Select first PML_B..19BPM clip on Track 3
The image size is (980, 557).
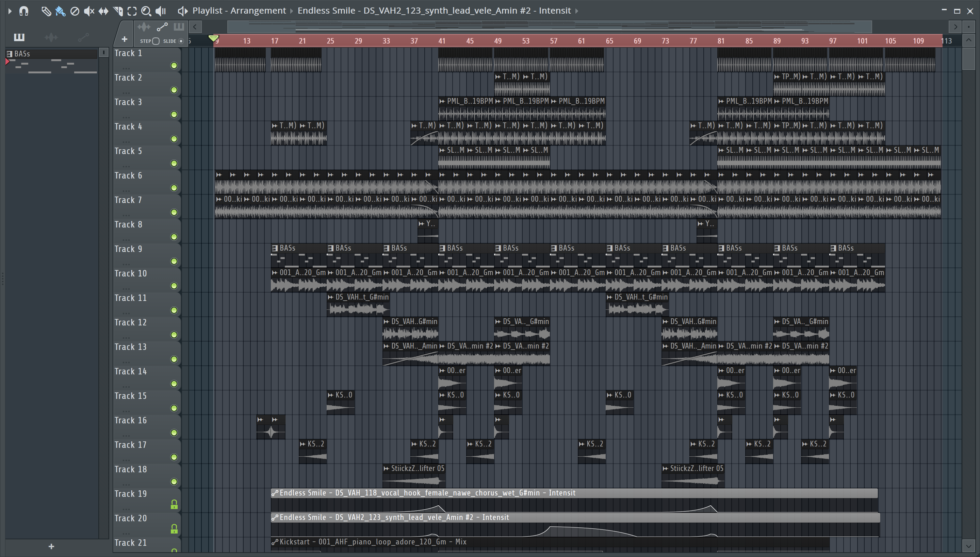coord(466,109)
